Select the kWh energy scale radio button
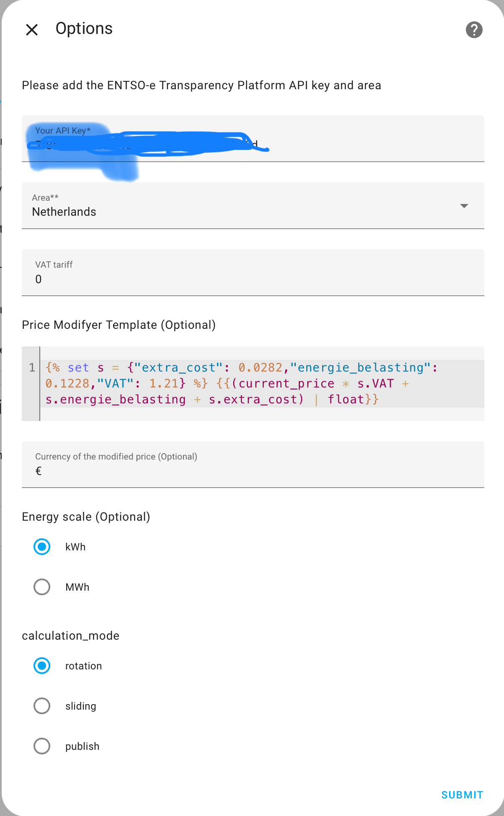The height and width of the screenshot is (816, 504). (42, 547)
